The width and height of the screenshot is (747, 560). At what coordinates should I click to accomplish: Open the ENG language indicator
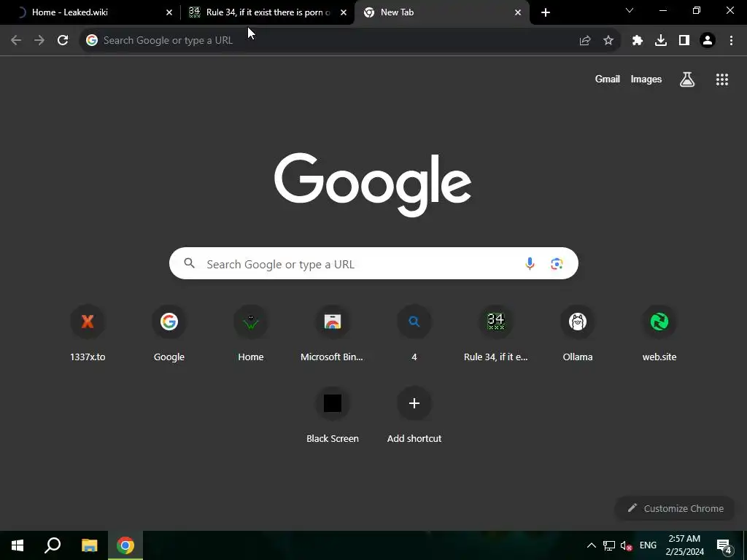tap(648, 545)
